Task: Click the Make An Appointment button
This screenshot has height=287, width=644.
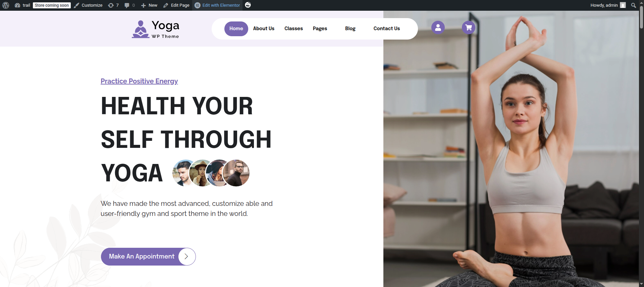Action: pos(148,256)
